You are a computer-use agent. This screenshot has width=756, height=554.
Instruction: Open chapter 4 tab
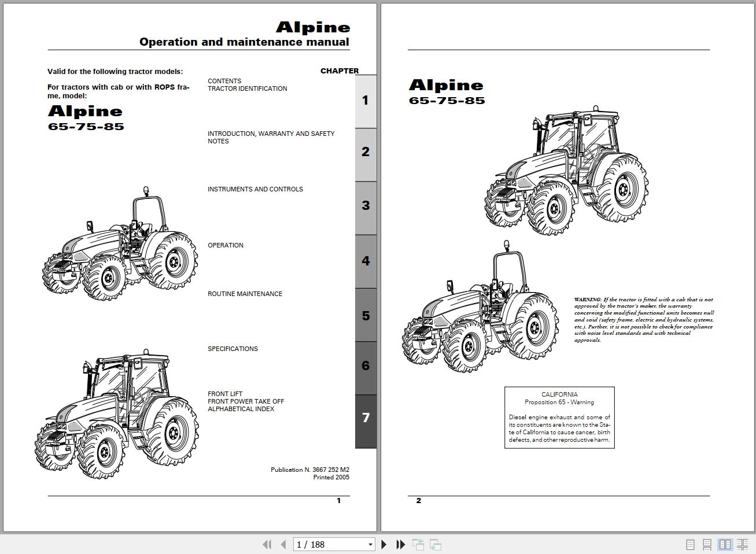click(x=366, y=261)
